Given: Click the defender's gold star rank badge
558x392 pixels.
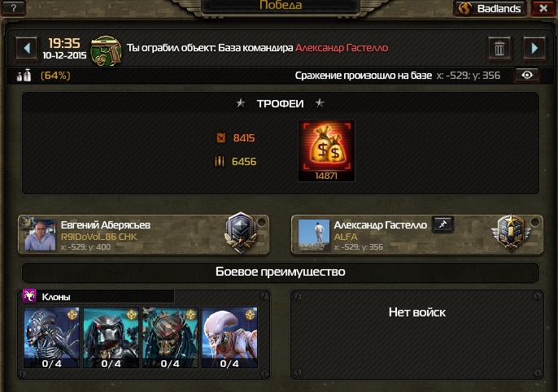Looking at the screenshot, I should click(511, 233).
